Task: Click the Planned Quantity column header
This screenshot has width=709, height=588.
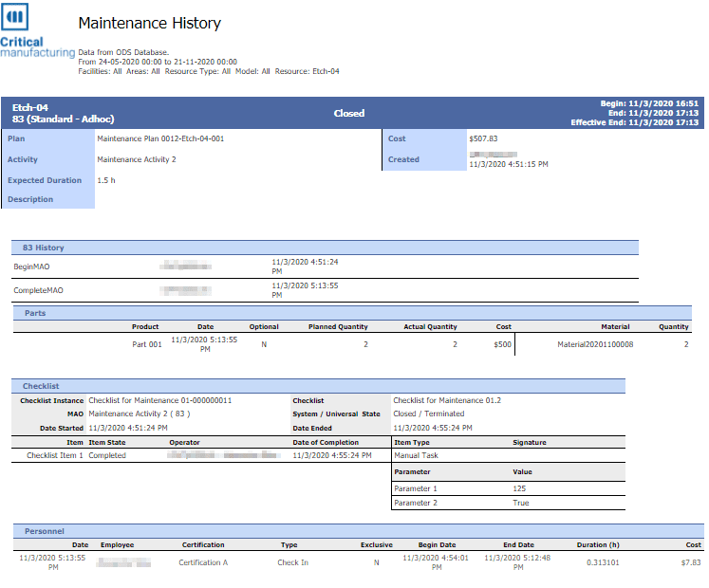Action: 338,326
